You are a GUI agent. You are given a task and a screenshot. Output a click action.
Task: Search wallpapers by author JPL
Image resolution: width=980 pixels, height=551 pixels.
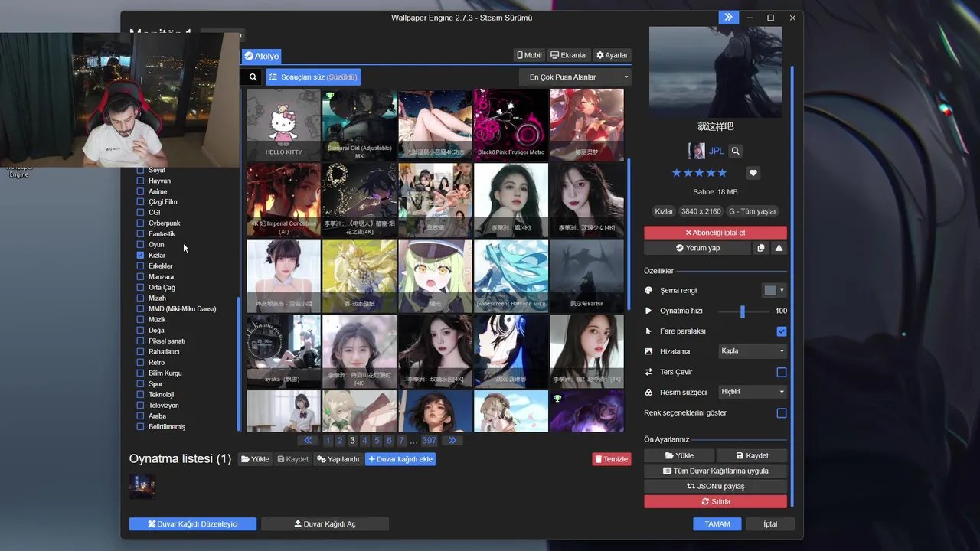pos(735,152)
